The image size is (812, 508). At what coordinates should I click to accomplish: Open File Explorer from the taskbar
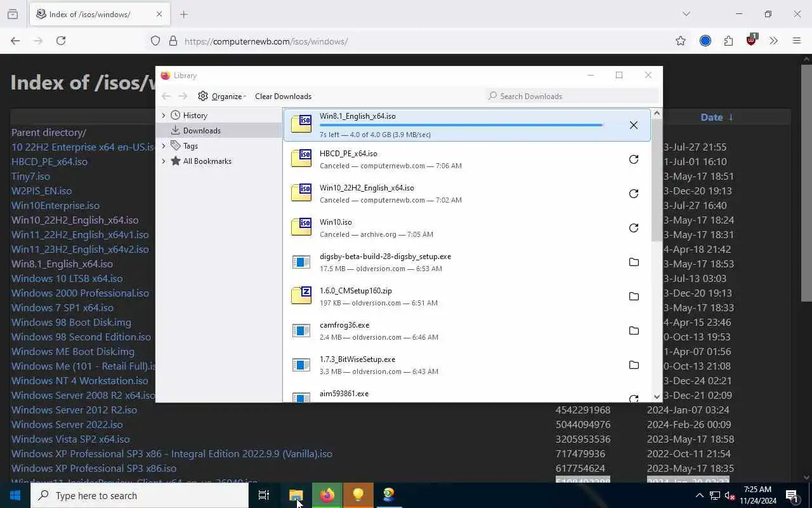pos(296,495)
